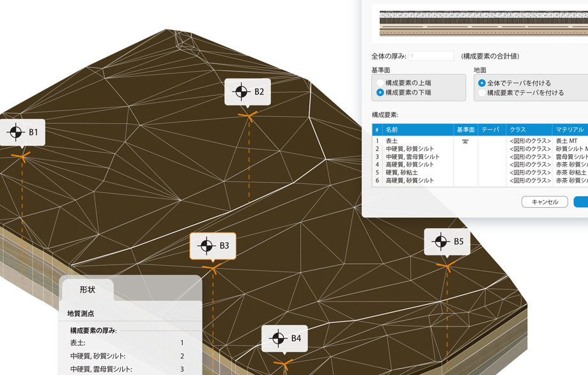
Task: Select the 構成要素の上端 radio button
Action: 380,83
